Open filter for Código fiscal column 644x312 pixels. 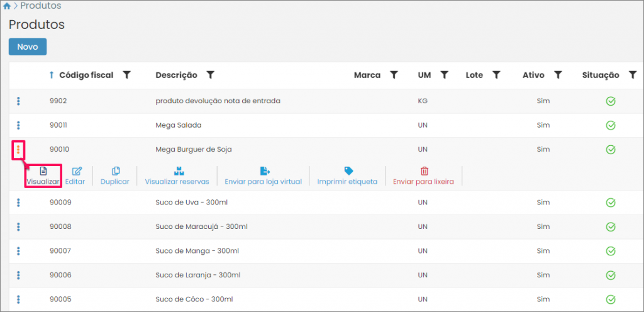(126, 75)
